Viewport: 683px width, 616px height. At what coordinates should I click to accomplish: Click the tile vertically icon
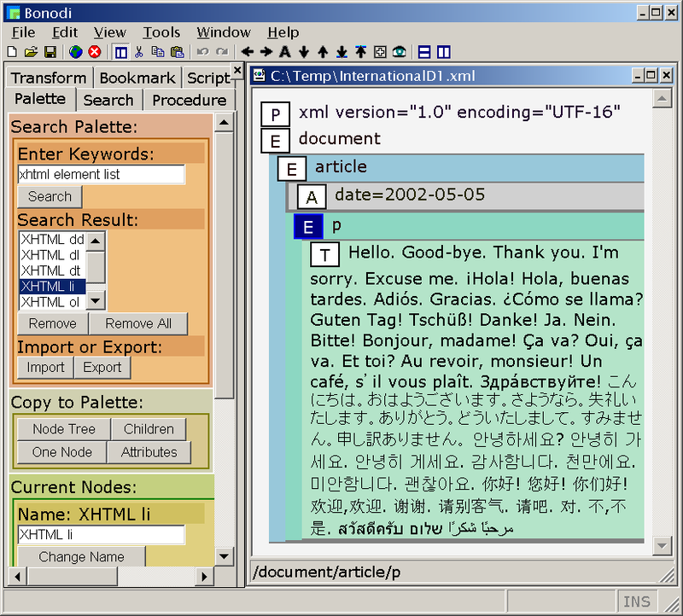(x=443, y=52)
